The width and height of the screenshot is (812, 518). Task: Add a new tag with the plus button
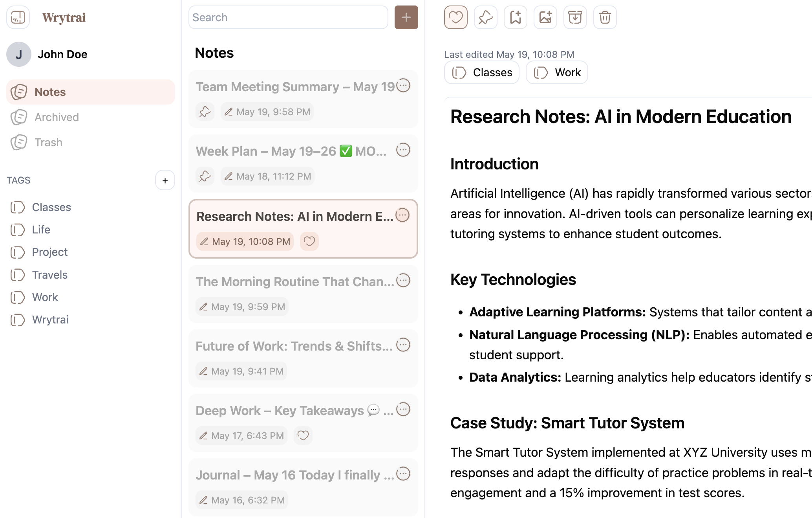[165, 180]
